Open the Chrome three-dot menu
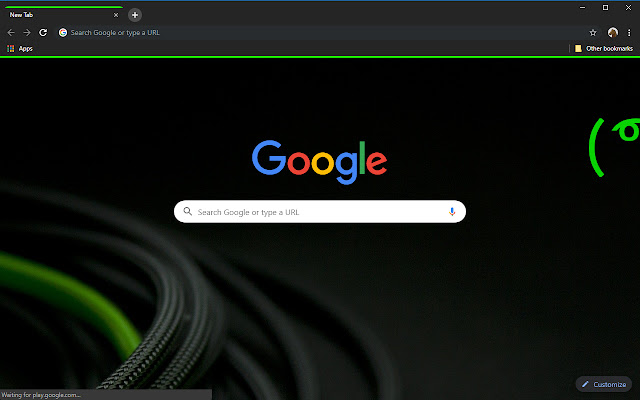This screenshot has width=640, height=400. click(x=629, y=32)
